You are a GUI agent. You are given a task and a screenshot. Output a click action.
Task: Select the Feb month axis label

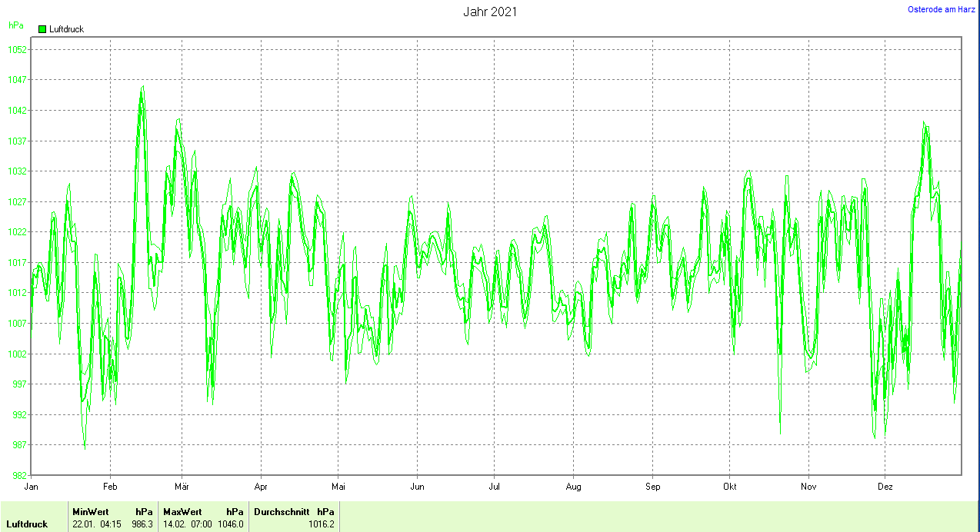(x=110, y=487)
